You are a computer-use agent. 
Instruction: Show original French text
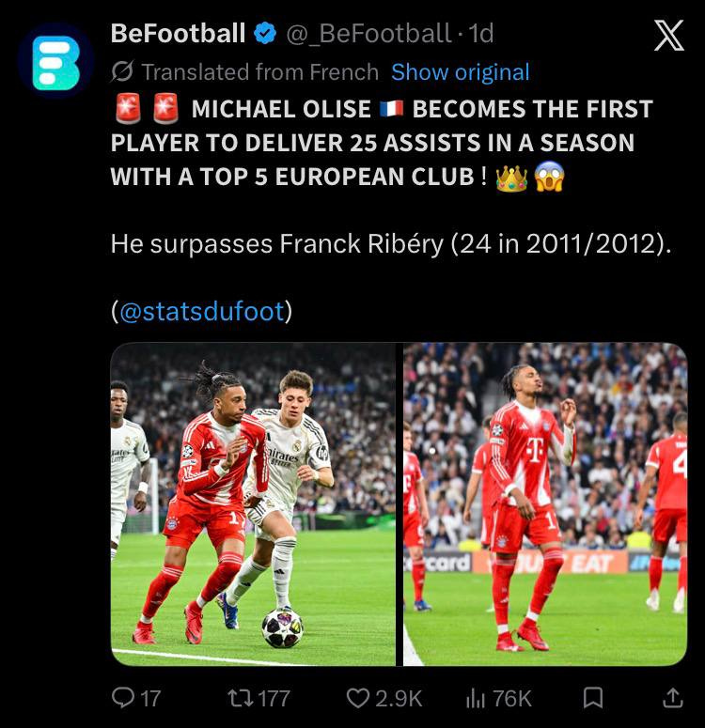pyautogui.click(x=460, y=72)
